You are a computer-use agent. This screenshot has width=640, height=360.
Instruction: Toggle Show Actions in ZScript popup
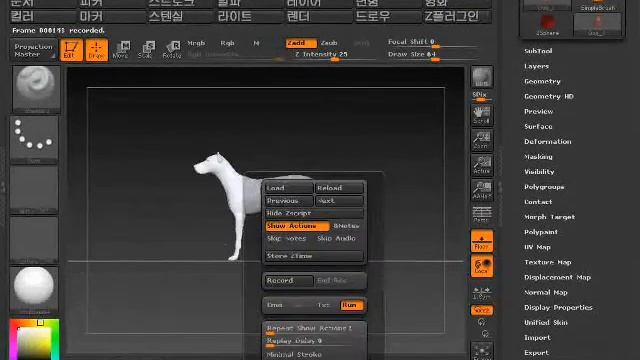[x=297, y=226]
